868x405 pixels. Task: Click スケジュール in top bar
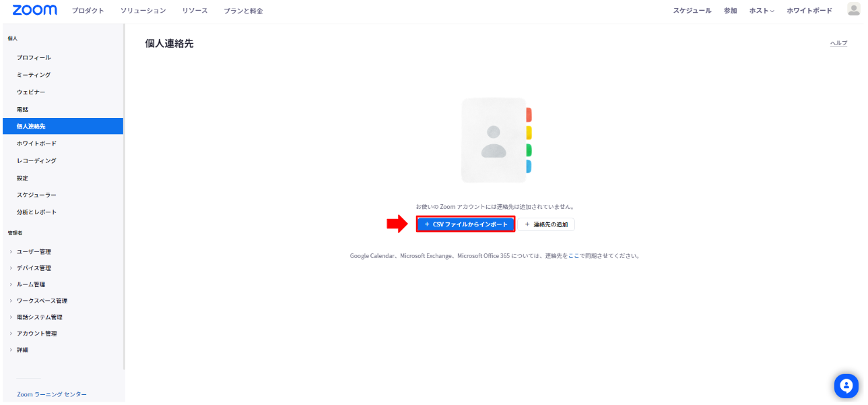[x=692, y=11]
